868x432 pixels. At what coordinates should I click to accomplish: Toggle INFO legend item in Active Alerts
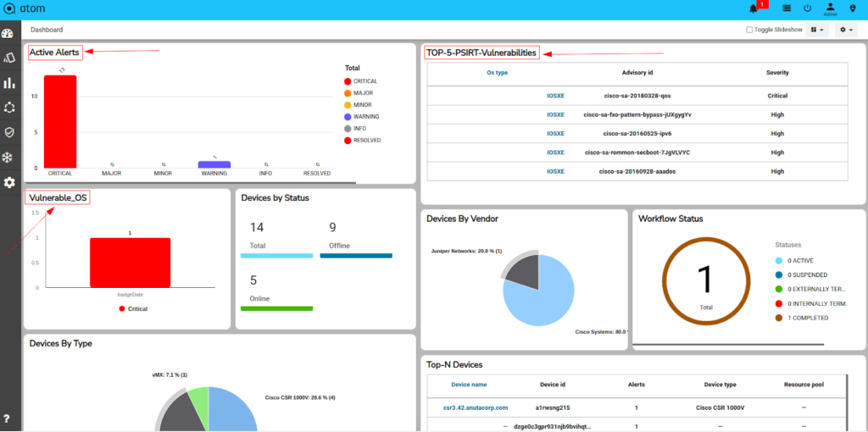(355, 128)
